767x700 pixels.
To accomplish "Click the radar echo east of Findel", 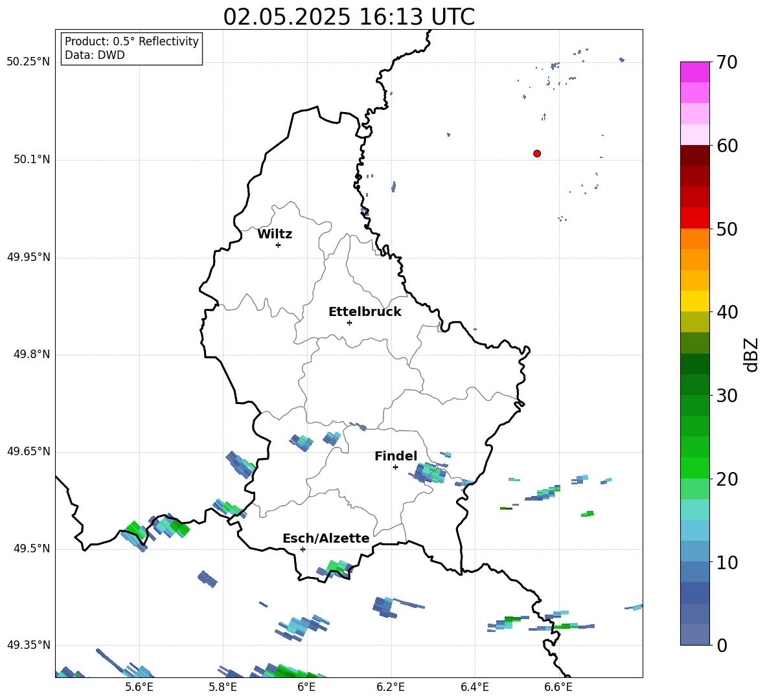I will [x=430, y=473].
